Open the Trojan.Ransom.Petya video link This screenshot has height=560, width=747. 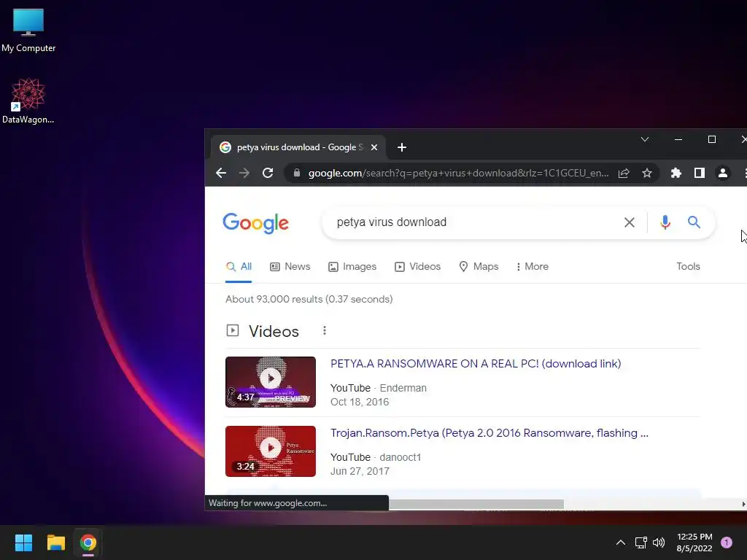pyautogui.click(x=489, y=433)
